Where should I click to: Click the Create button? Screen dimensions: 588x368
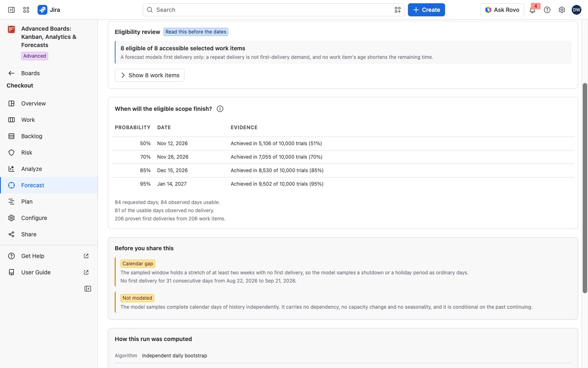(x=426, y=10)
